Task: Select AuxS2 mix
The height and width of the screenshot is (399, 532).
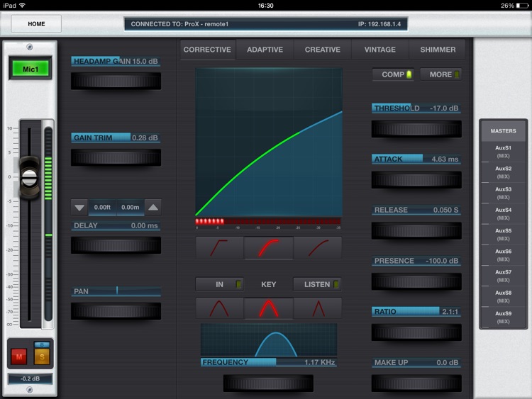Action: 503,172
